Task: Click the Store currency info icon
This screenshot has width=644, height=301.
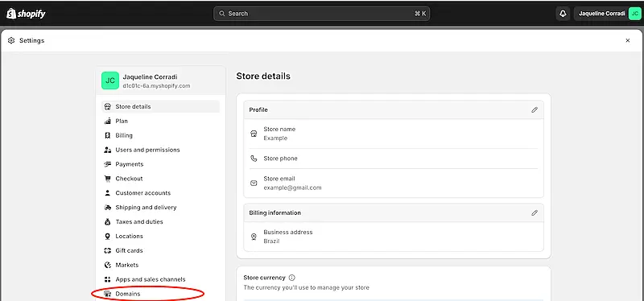Action: pos(292,278)
